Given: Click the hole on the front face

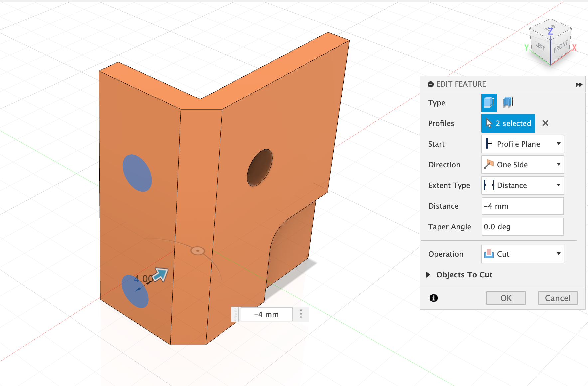Looking at the screenshot, I should coord(260,168).
